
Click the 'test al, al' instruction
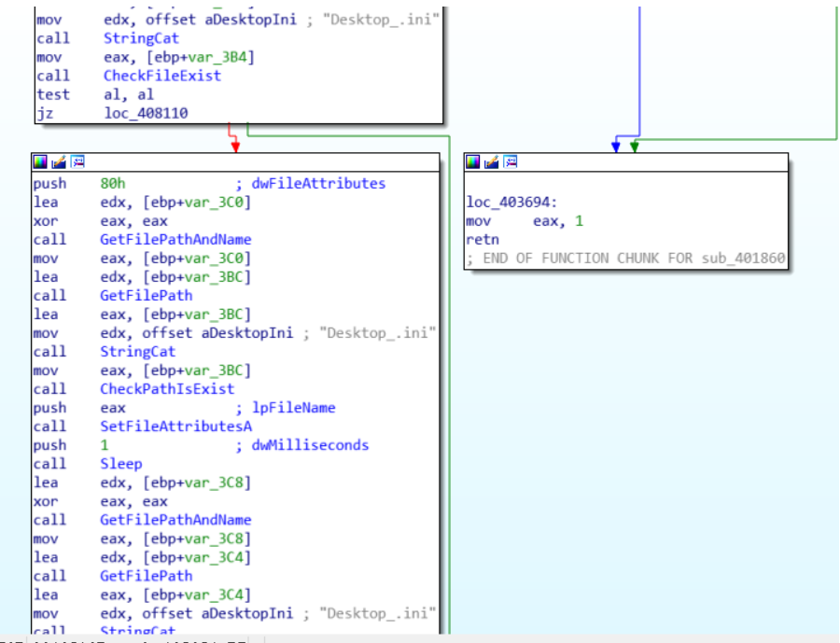click(95, 95)
